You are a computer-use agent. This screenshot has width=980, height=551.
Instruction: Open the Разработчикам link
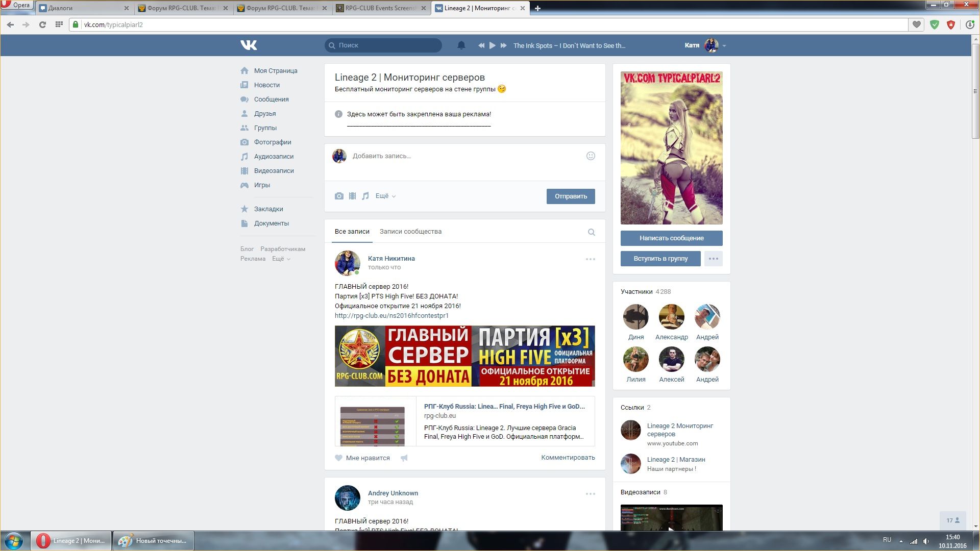[283, 249]
